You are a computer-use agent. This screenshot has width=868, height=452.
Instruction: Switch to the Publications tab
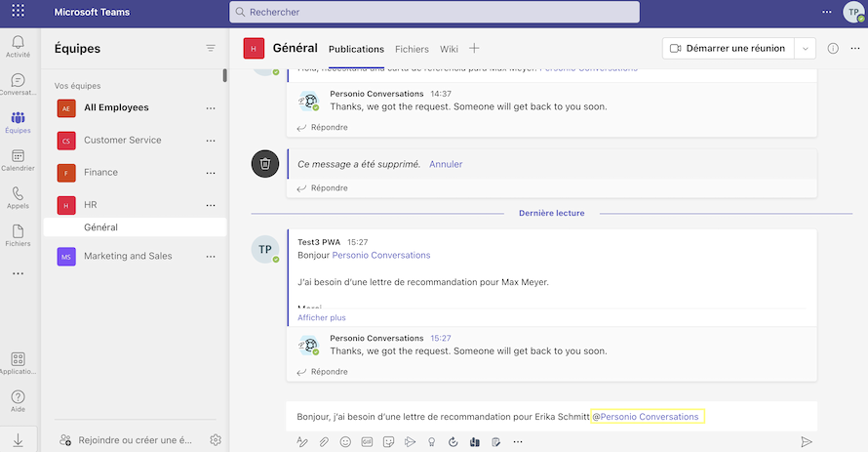[x=356, y=49]
